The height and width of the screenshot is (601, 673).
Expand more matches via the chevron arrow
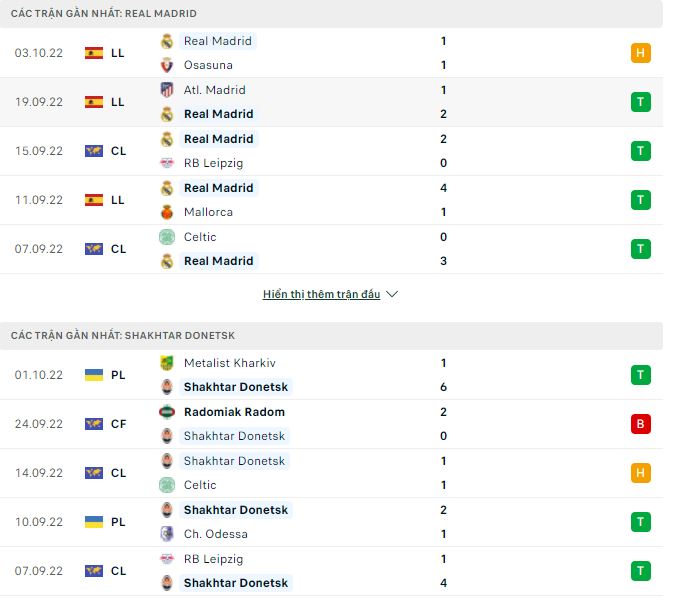(x=392, y=295)
